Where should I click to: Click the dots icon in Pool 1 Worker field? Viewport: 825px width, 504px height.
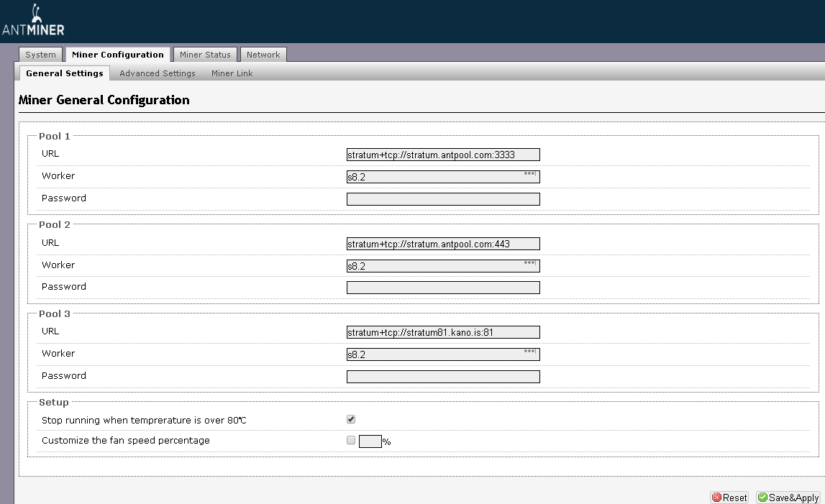pyautogui.click(x=530, y=173)
